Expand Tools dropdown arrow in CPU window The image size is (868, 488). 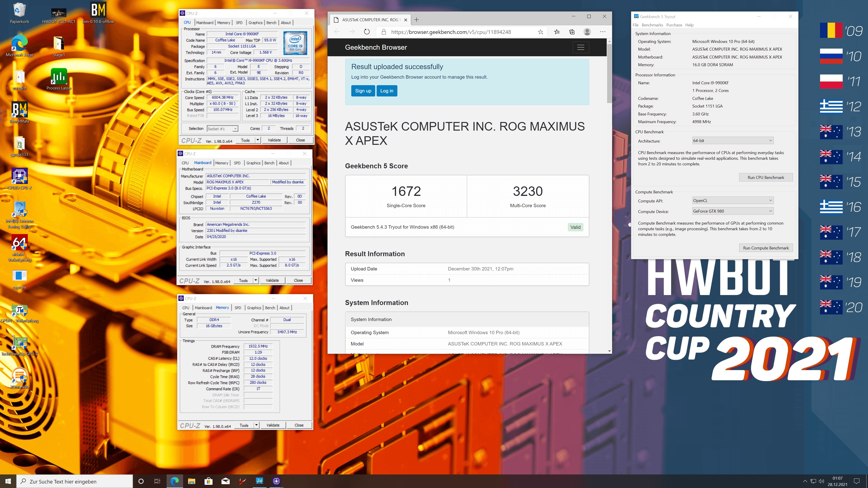[x=258, y=140]
